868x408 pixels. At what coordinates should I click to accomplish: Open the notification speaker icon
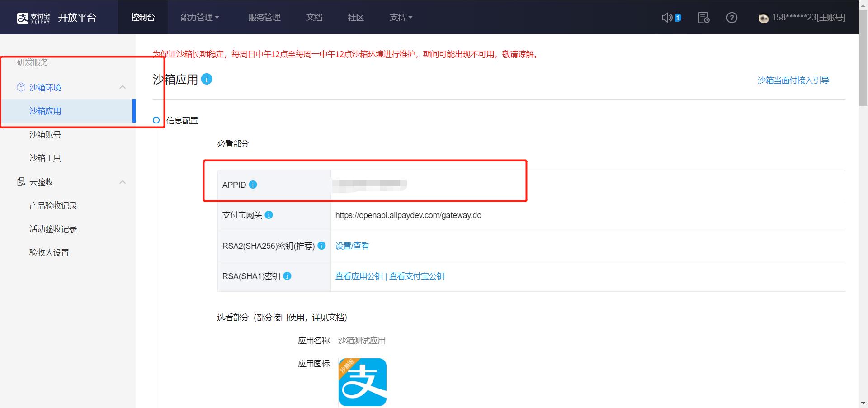(x=667, y=18)
